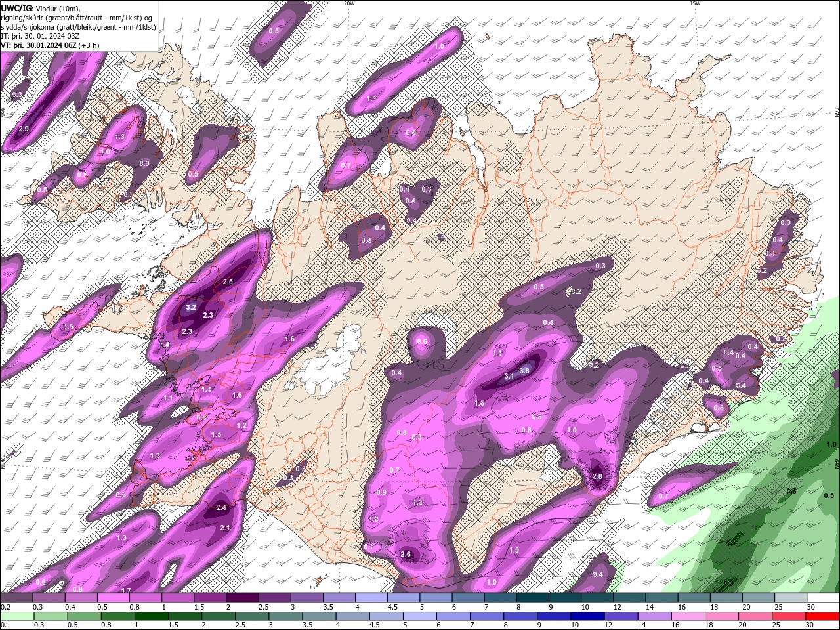The height and width of the screenshot is (630, 840).
Task: Click the 3.8 snowfall value on map
Action: (x=524, y=371)
